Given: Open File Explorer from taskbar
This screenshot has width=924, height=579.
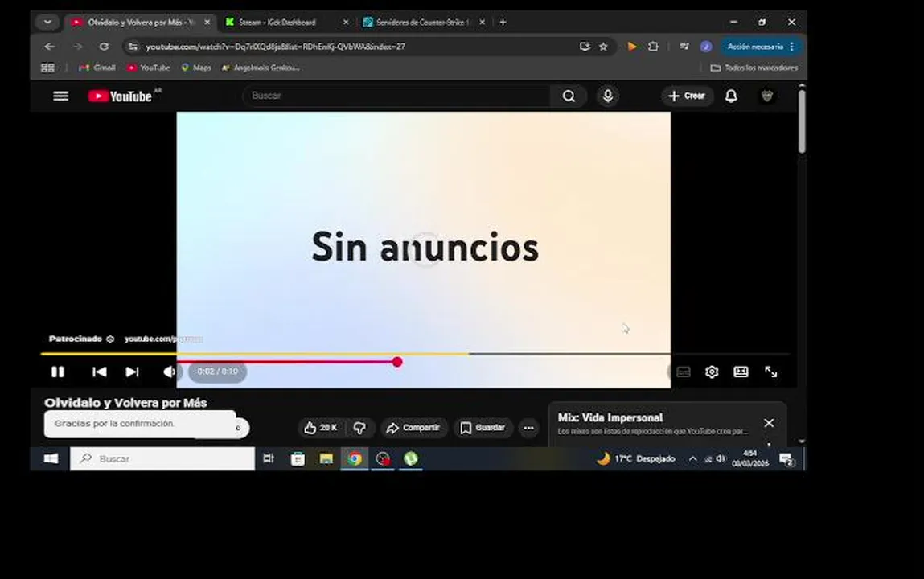Looking at the screenshot, I should pos(326,459).
